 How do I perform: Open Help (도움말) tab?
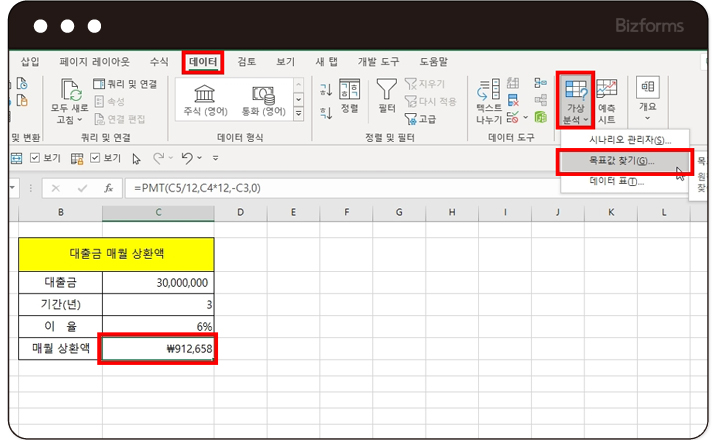(x=433, y=62)
